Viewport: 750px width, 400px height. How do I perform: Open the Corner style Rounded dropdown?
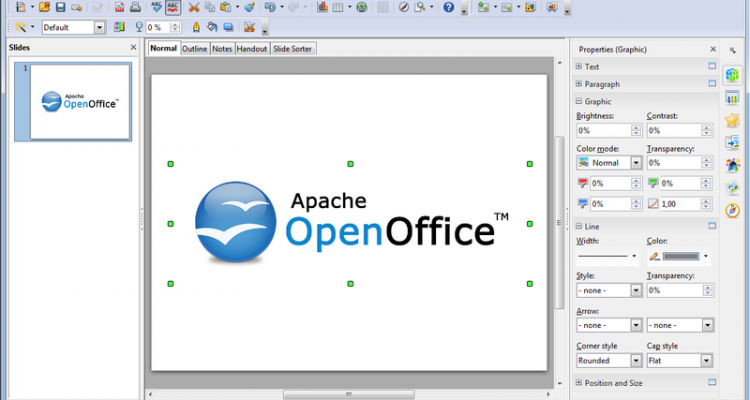[609, 361]
